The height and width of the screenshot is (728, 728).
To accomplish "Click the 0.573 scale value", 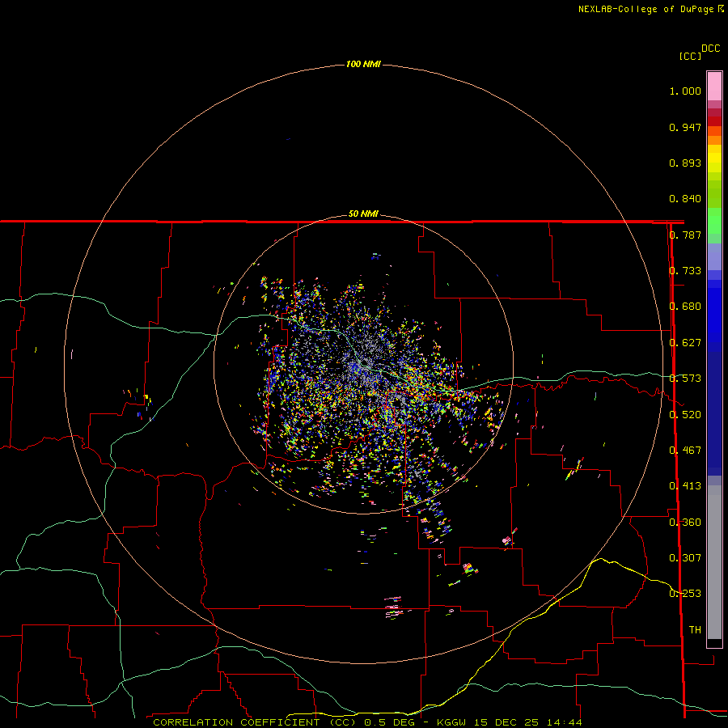I will (x=685, y=379).
